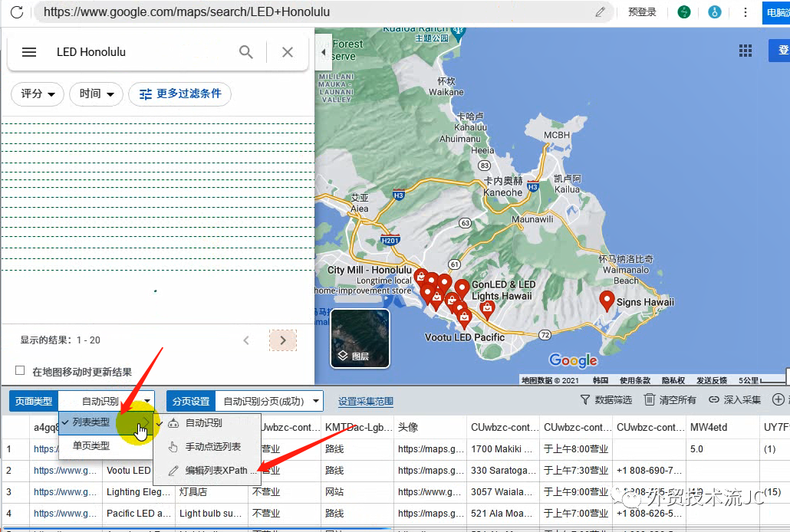Click the 分页设置 blue label button
The height and width of the screenshot is (532, 790).
(x=191, y=401)
